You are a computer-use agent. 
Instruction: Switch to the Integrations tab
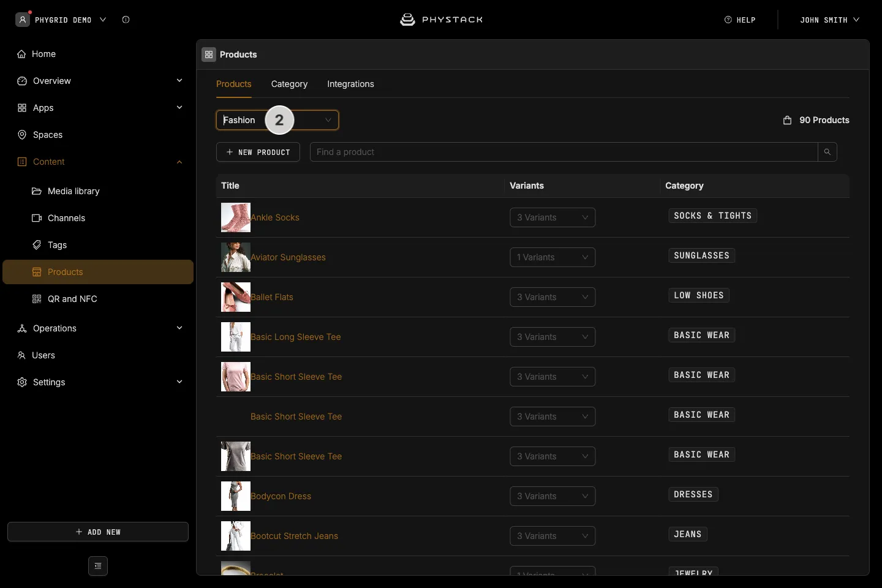pos(350,84)
